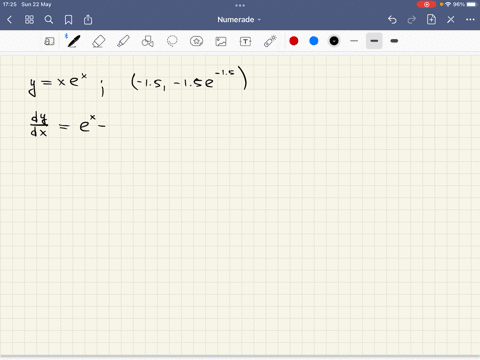Tap the three-dot multitasking handle at top
Viewport: 480px width, 360px height.
pos(240,5)
